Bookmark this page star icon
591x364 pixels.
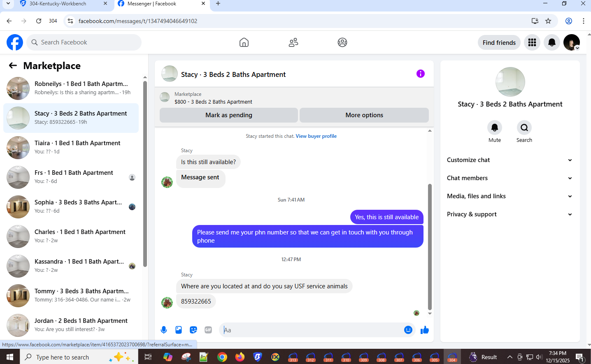point(548,21)
